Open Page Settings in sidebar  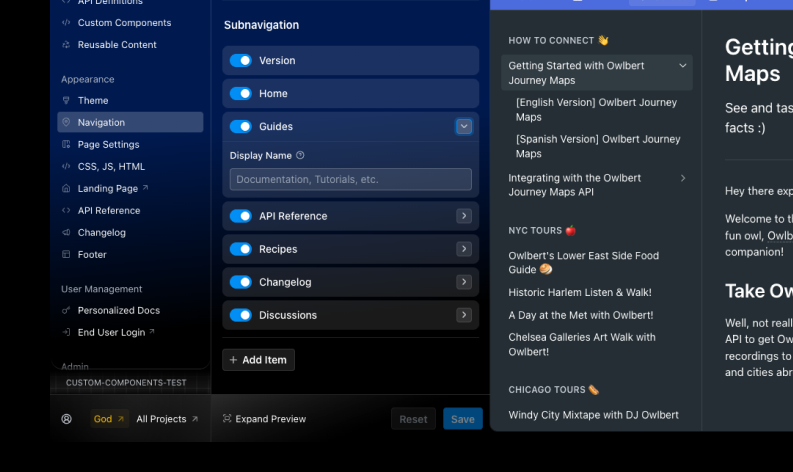point(130,144)
